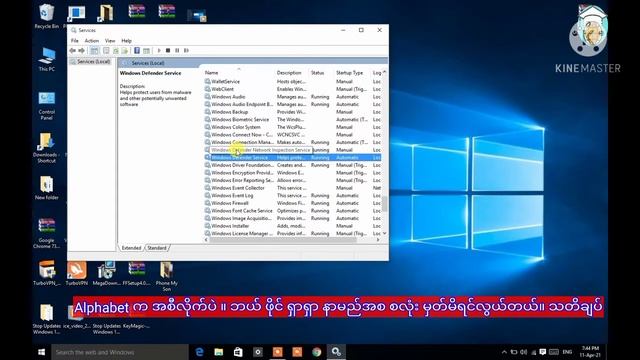Open the View menu in Services
The width and height of the screenshot is (640, 360).
pos(110,41)
